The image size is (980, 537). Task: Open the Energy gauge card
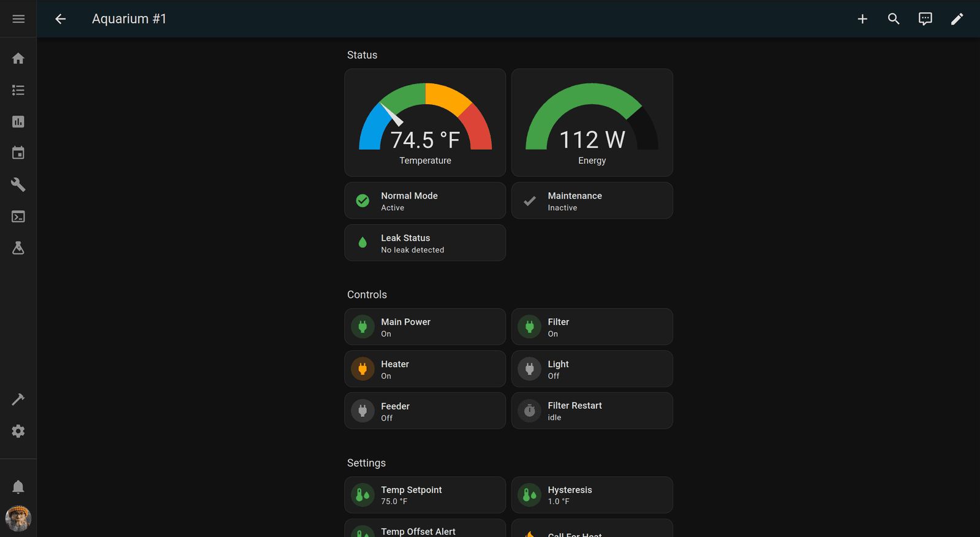[592, 123]
